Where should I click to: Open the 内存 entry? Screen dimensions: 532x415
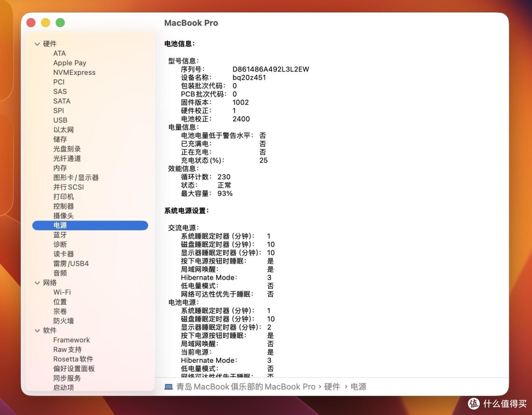[x=60, y=168]
